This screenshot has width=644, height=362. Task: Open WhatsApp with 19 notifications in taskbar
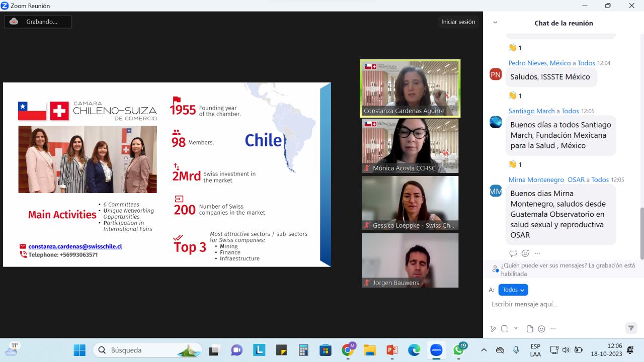coord(459,350)
